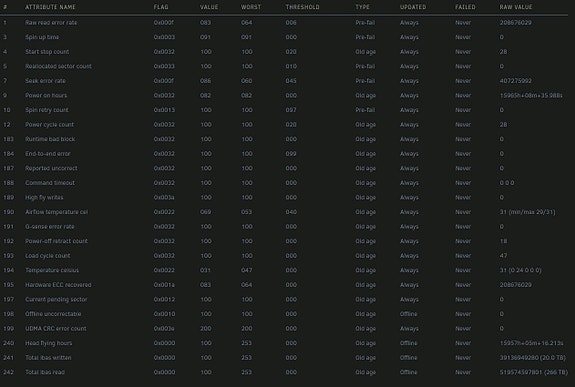Click Head flying hours raw value 15957h+05m
Image resolution: width=575 pixels, height=387 pixels.
click(531, 343)
